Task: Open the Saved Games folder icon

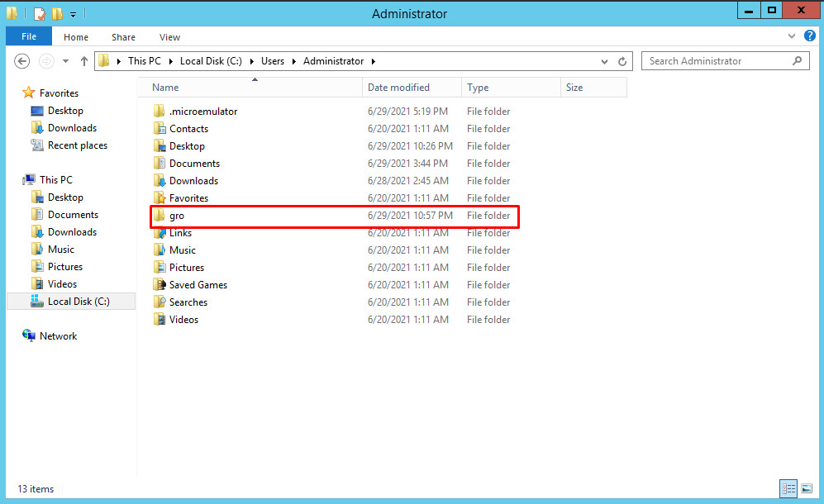Action: [160, 285]
